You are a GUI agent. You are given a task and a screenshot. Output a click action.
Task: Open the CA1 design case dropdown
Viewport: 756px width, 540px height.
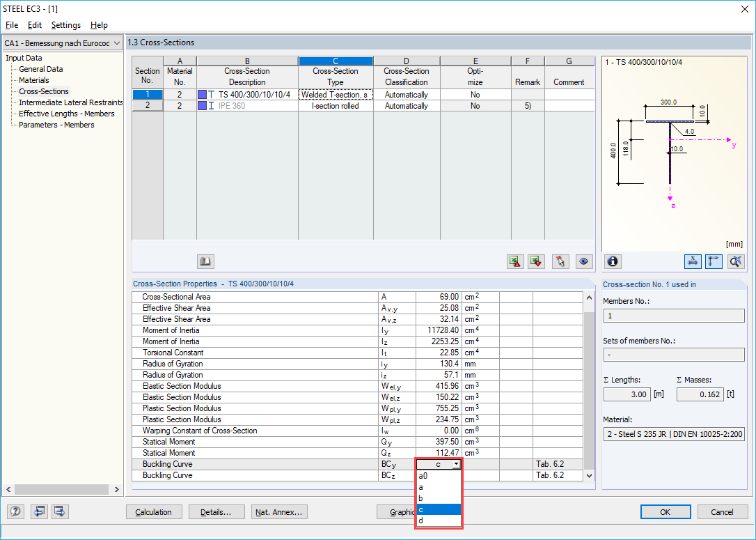[x=117, y=43]
